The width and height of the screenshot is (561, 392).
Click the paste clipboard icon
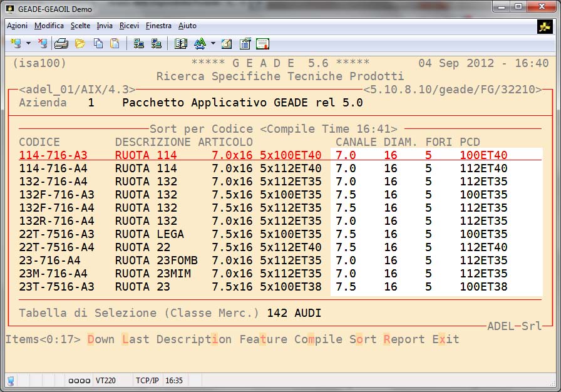click(x=115, y=43)
